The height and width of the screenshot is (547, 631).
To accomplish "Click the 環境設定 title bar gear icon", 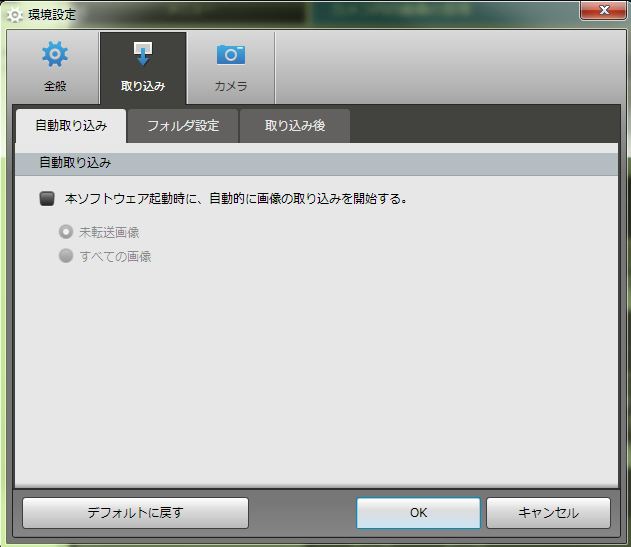I will 14,15.
